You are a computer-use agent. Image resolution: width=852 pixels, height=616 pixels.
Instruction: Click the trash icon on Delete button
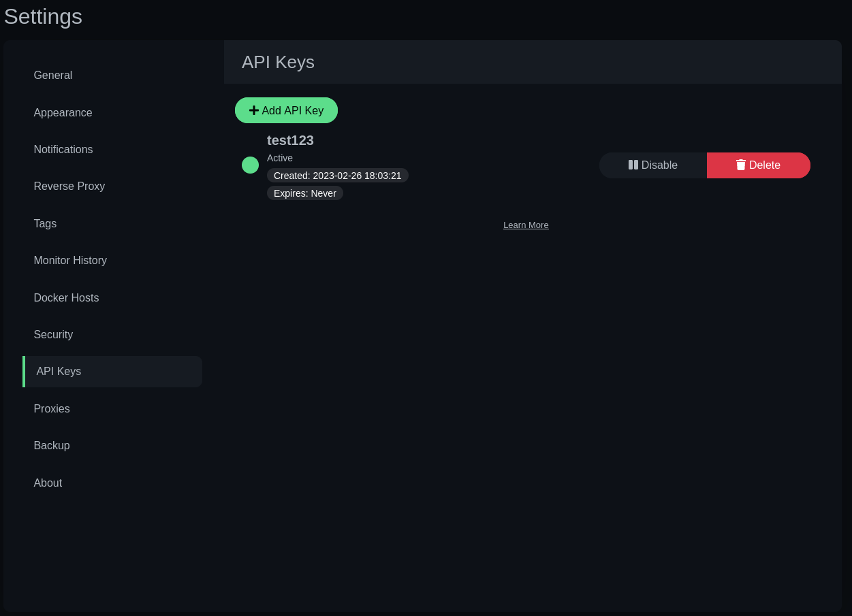click(x=741, y=165)
